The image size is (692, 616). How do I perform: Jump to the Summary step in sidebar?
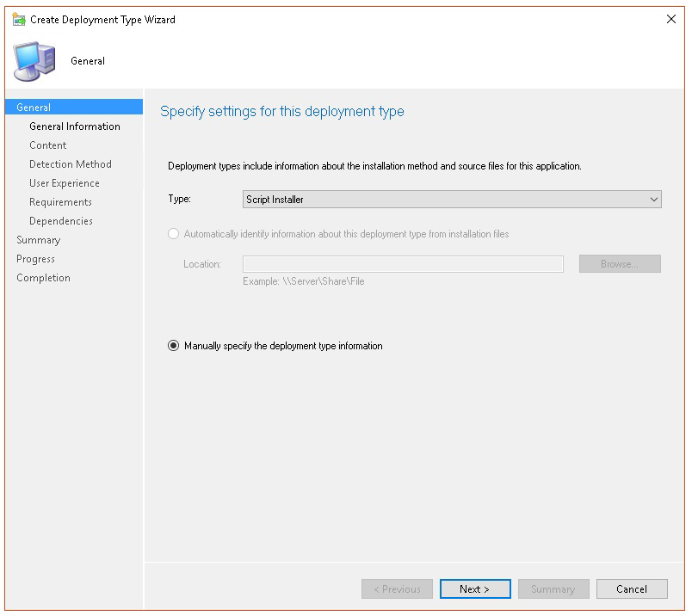tap(39, 240)
